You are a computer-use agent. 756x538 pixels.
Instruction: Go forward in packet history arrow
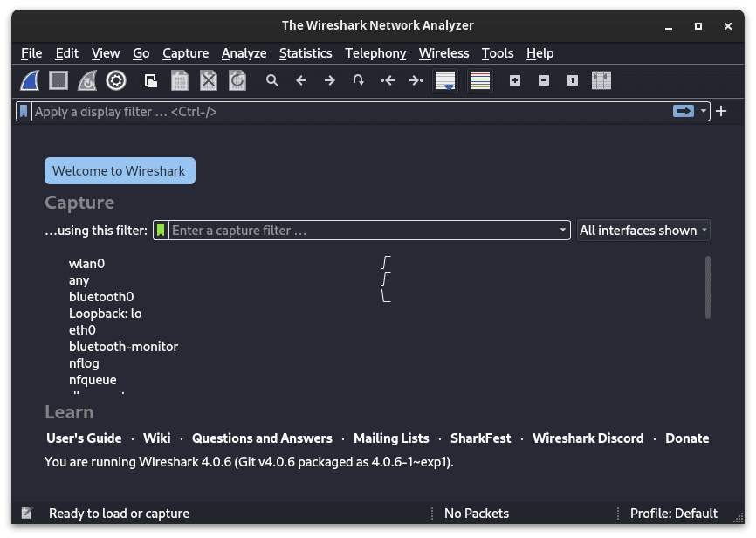point(330,80)
